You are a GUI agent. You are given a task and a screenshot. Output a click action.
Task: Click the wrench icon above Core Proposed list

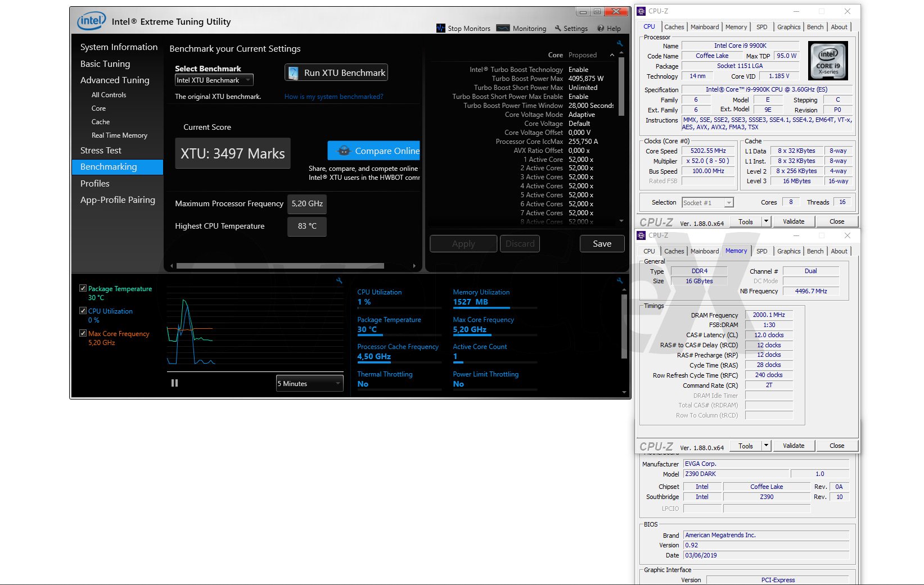click(620, 43)
